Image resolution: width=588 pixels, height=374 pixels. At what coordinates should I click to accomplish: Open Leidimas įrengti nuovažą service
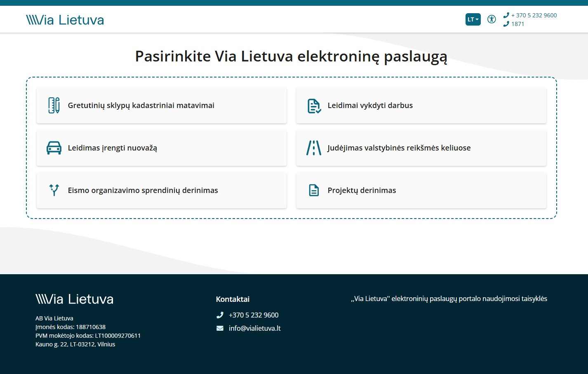(162, 148)
